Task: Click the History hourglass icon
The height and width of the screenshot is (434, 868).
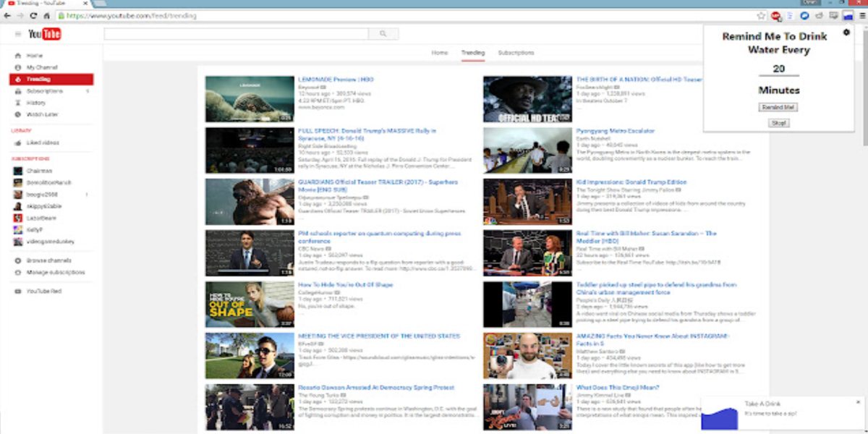Action: click(x=17, y=103)
